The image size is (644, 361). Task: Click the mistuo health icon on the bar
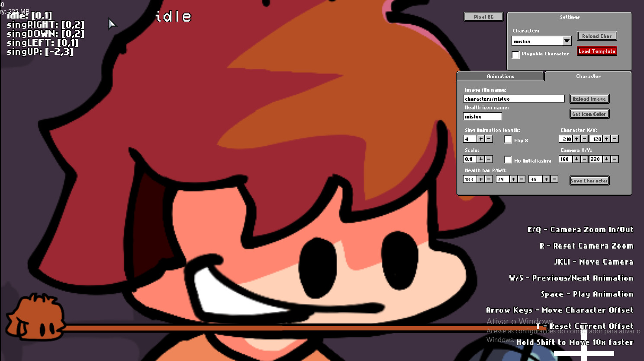tap(35, 317)
